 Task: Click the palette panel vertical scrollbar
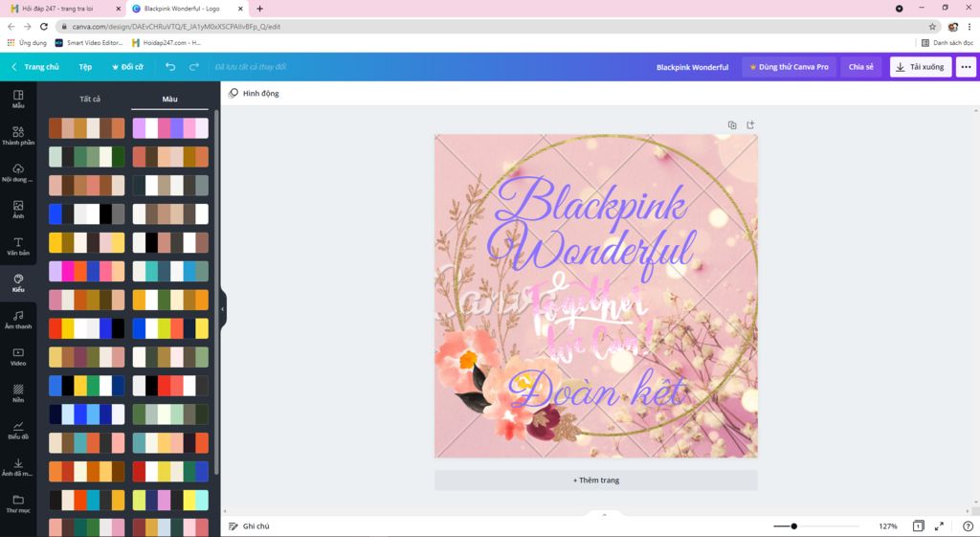[216, 291]
